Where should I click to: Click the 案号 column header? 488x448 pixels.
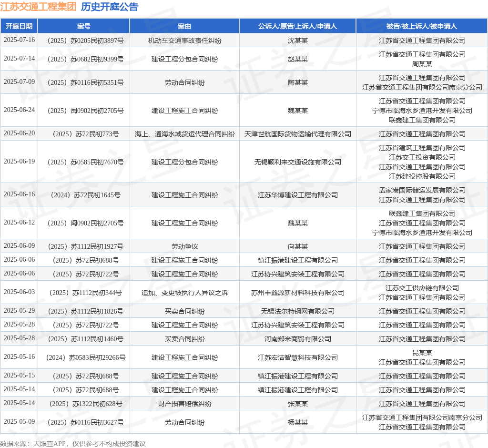83,26
